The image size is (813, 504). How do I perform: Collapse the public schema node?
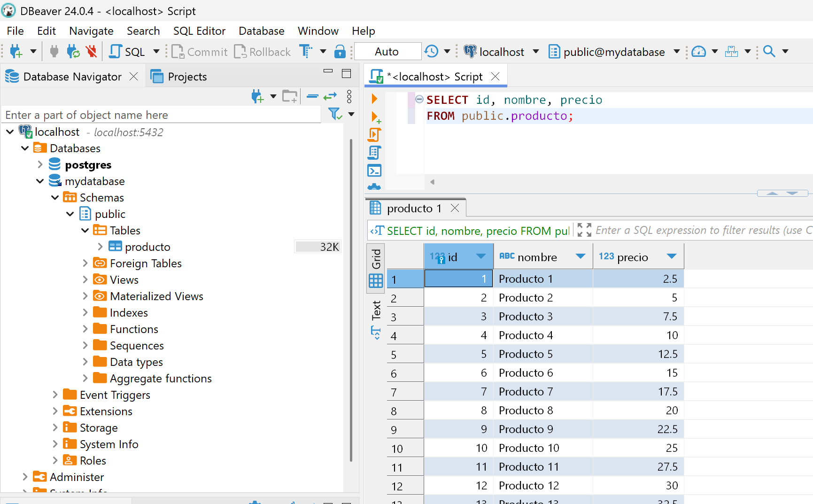pos(70,214)
